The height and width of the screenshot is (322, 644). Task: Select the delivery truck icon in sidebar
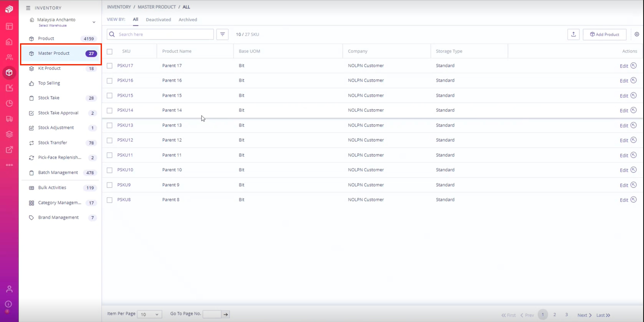[9, 119]
